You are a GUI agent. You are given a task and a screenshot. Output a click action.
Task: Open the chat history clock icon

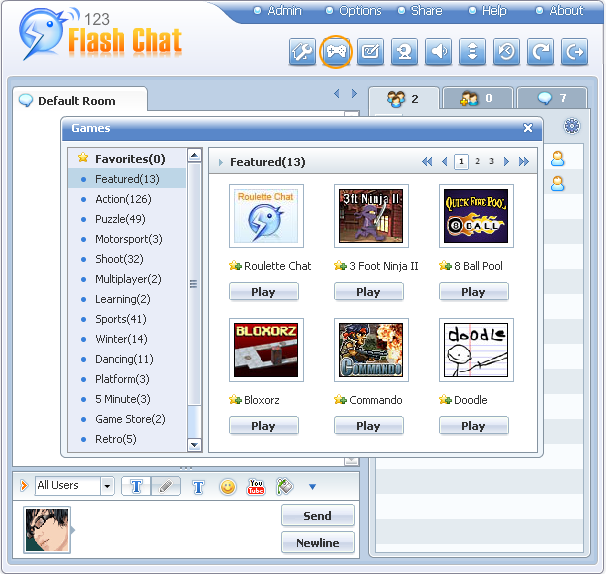pyautogui.click(x=506, y=52)
